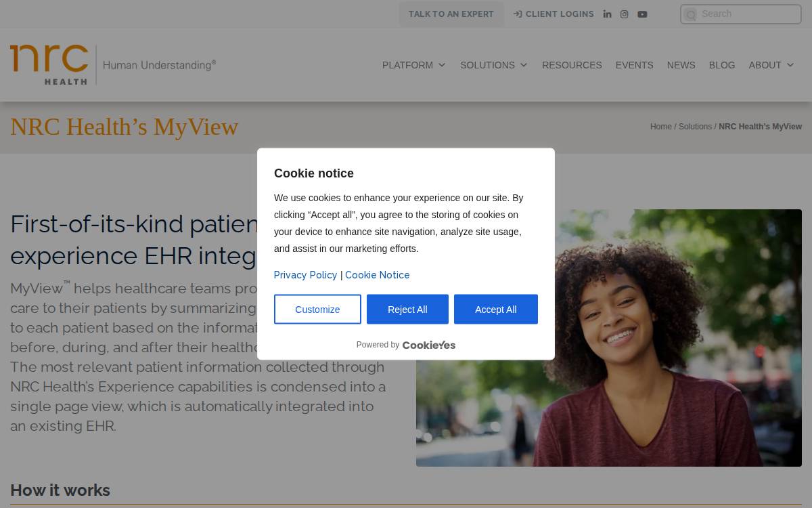Click the Client Logins sign-in arrow icon

(518, 14)
